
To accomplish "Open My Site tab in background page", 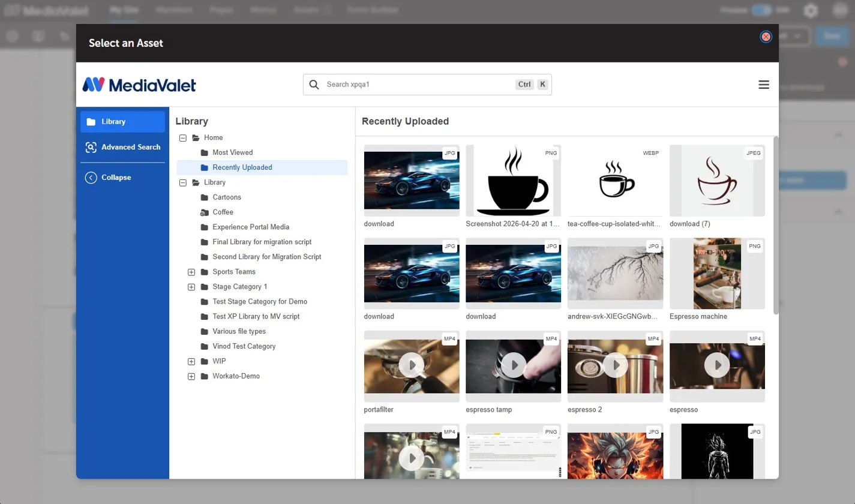I will (x=124, y=10).
